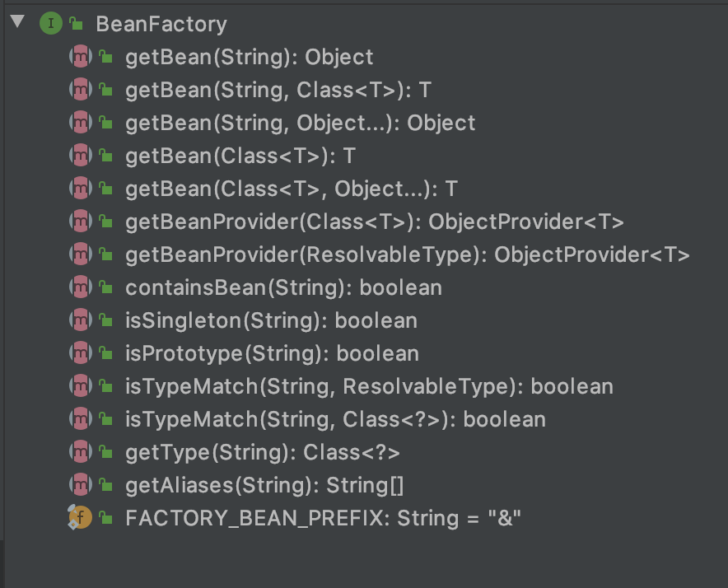Click the visibility marker beside isPrototype(String)
This screenshot has width=728, height=588.
105,353
